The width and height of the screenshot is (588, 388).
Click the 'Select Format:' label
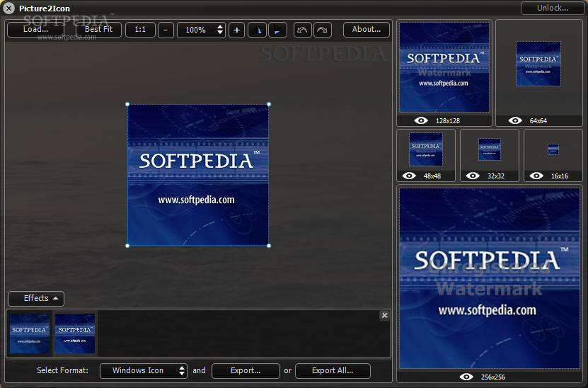[63, 370]
